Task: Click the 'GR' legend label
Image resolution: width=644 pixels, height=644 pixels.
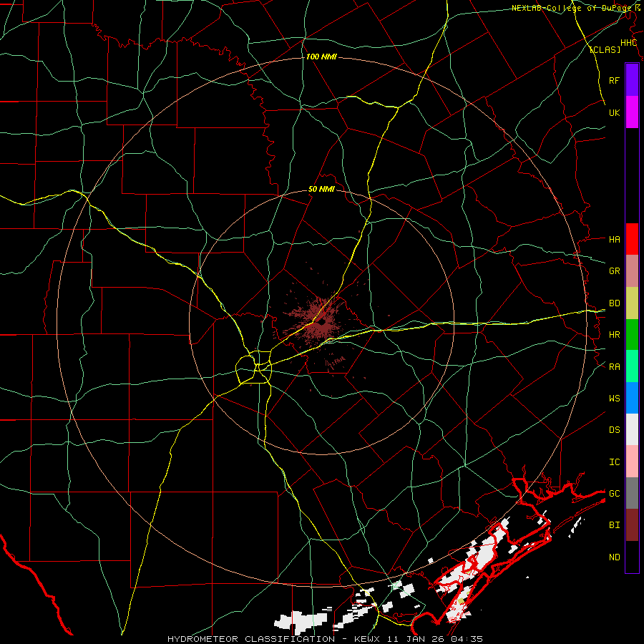Action: tap(614, 271)
